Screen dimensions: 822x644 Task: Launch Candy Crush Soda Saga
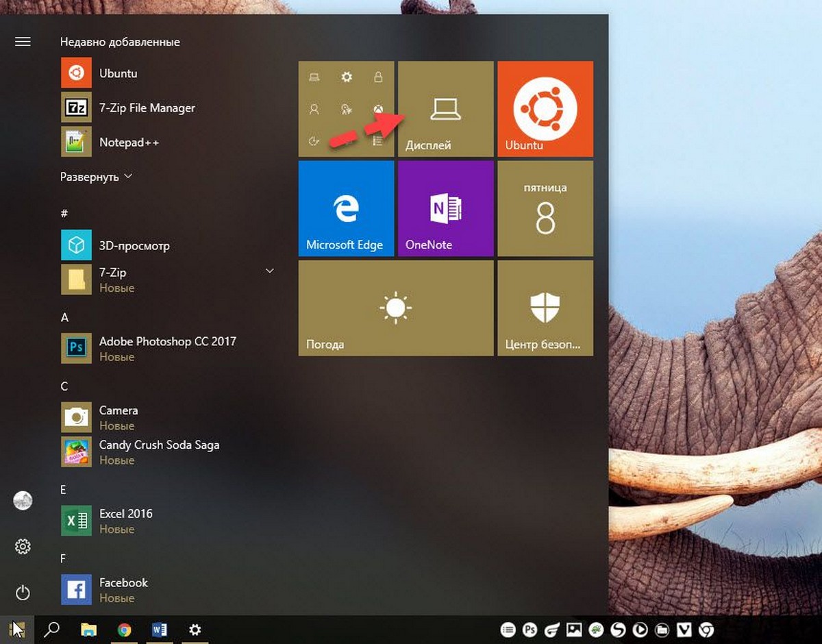(x=168, y=451)
